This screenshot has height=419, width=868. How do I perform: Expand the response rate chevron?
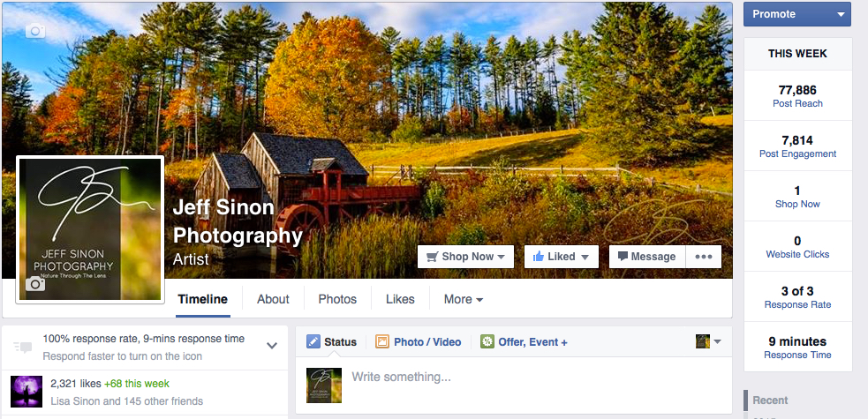pyautogui.click(x=272, y=346)
